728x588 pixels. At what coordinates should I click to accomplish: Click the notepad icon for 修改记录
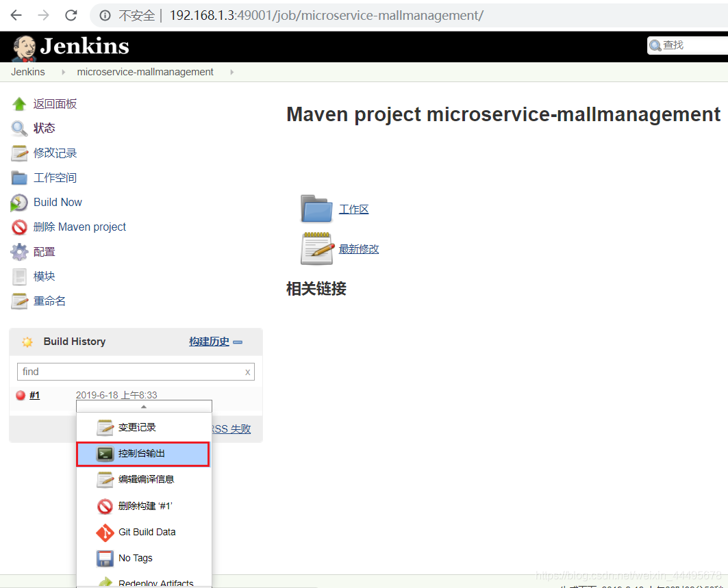[19, 153]
